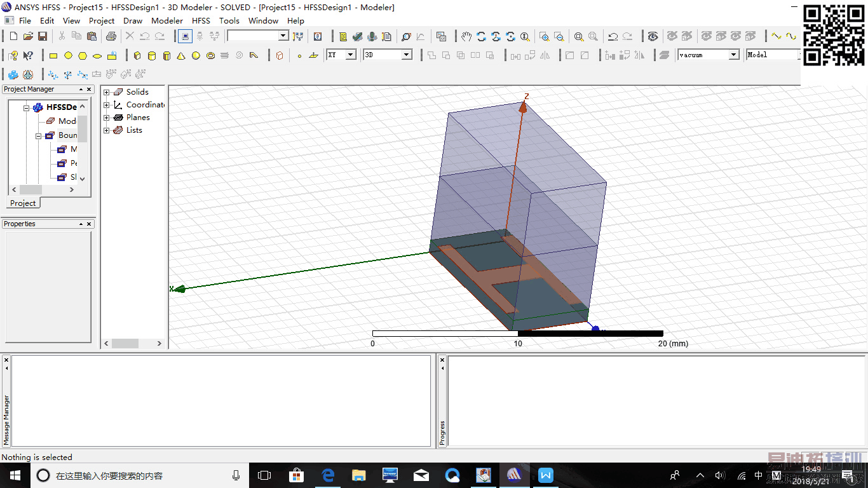Open the HFSS menu
Image resolution: width=868 pixels, height=488 pixels.
pyautogui.click(x=201, y=20)
